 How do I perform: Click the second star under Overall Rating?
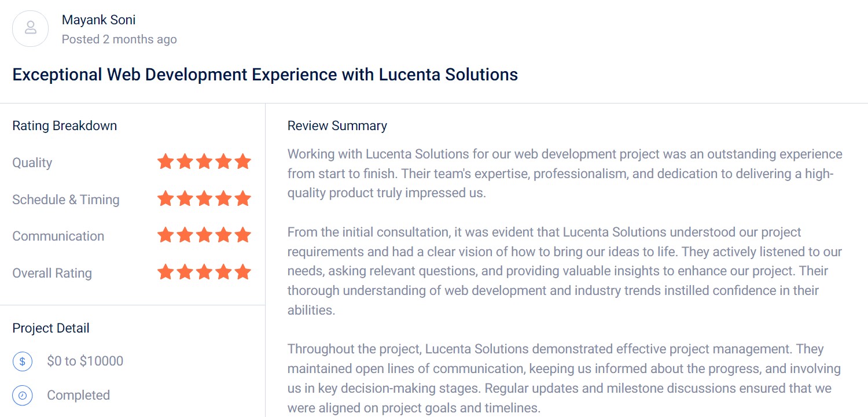pyautogui.click(x=185, y=272)
